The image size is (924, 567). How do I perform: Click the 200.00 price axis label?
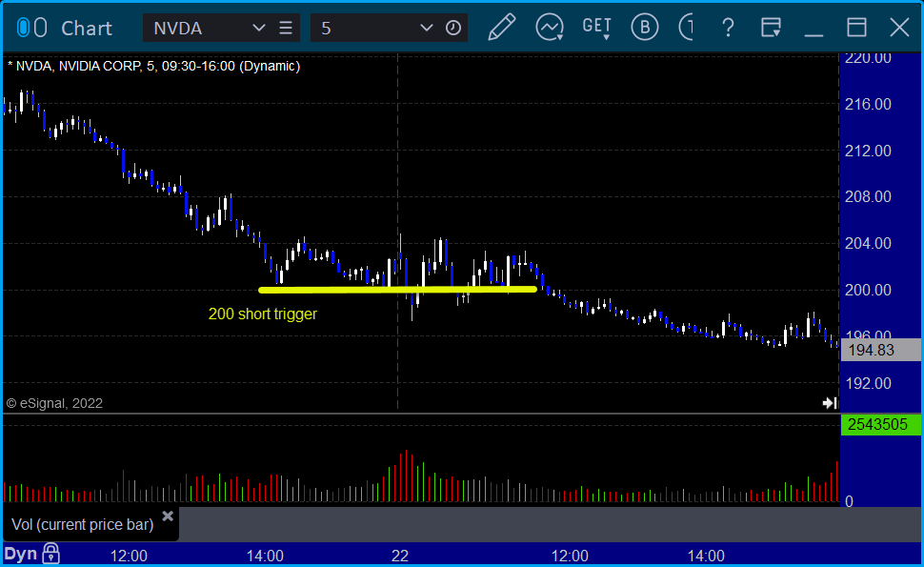pyautogui.click(x=868, y=290)
